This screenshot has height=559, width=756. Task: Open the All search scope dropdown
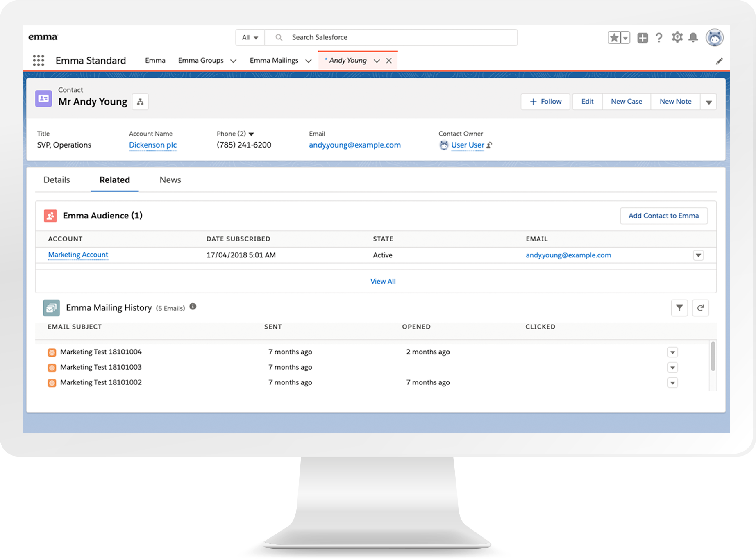pyautogui.click(x=250, y=37)
